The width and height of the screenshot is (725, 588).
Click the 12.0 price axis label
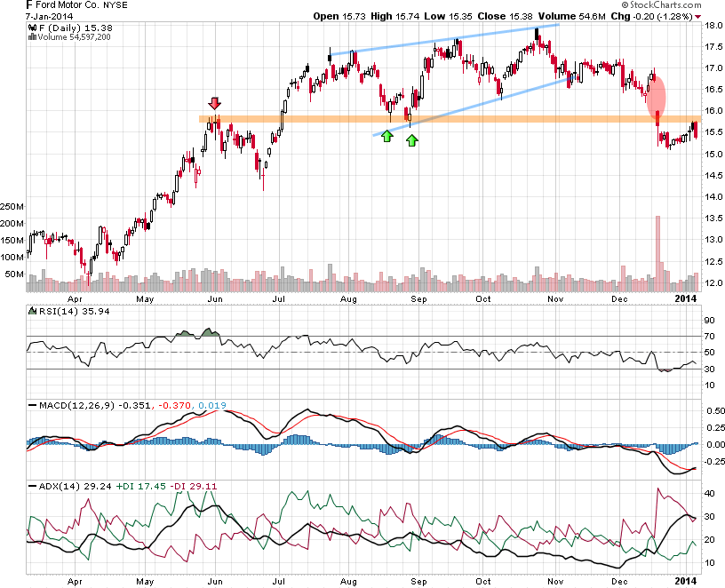713,282
